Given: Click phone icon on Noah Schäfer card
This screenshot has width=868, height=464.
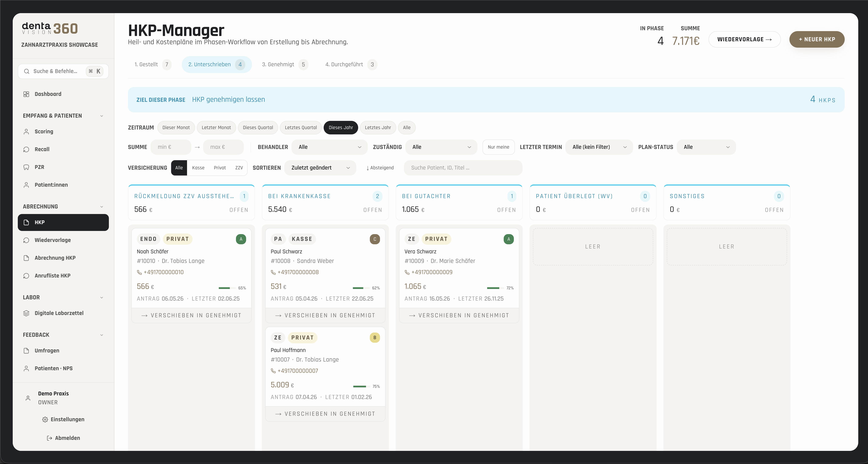Looking at the screenshot, I should [139, 272].
